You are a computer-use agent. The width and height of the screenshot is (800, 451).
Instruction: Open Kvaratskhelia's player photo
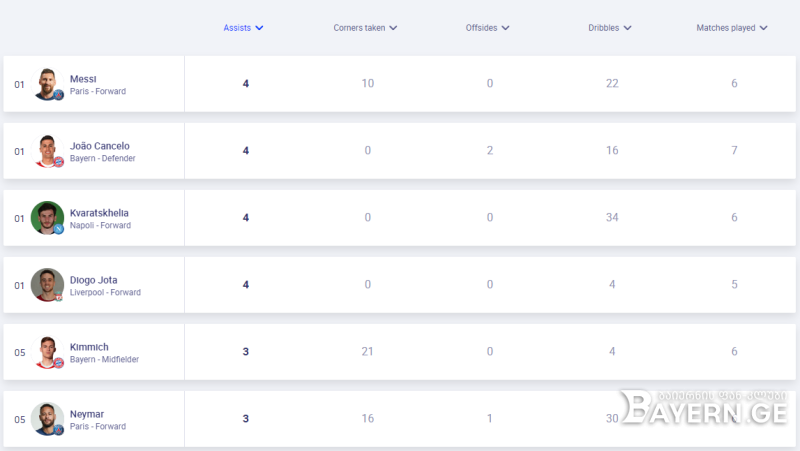[47, 218]
